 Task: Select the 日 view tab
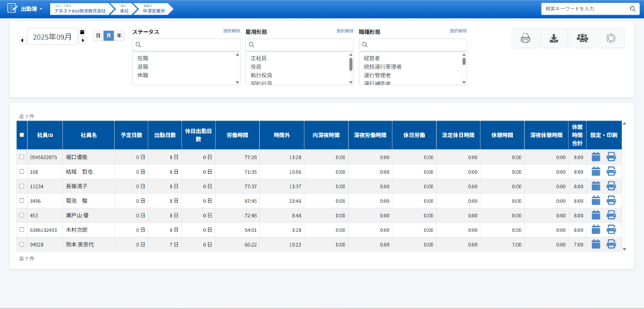tap(98, 36)
